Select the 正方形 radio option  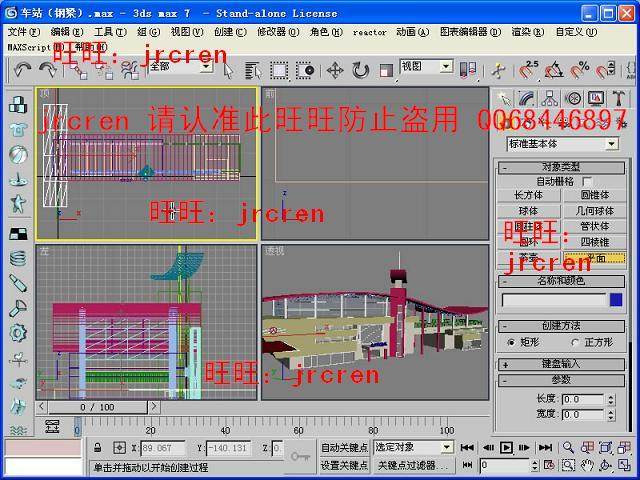tap(576, 342)
